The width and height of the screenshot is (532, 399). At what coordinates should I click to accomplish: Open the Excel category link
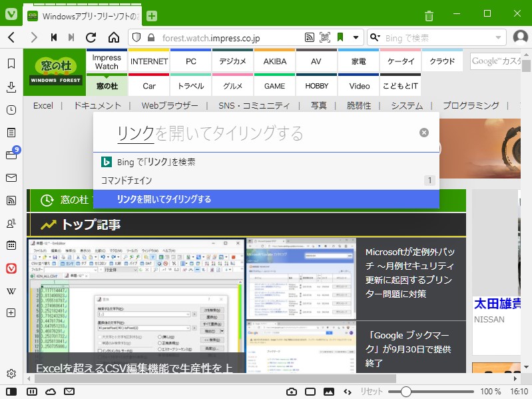click(43, 106)
